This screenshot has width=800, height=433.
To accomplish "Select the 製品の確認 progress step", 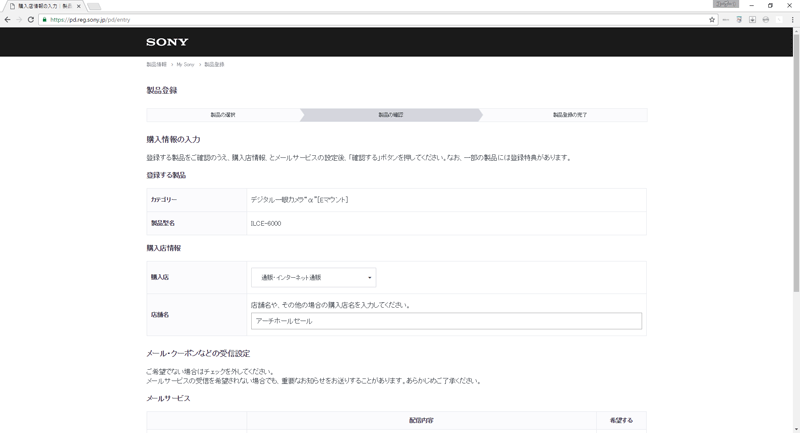I will click(390, 115).
